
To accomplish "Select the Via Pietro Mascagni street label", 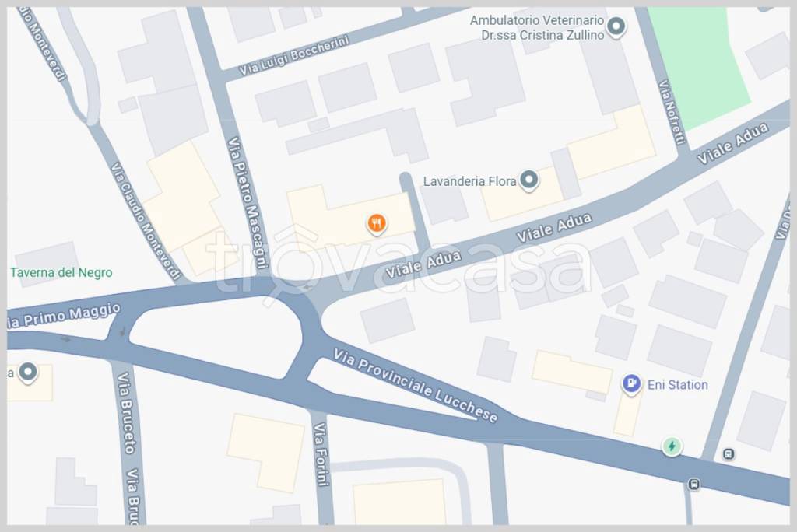I will pyautogui.click(x=248, y=202).
